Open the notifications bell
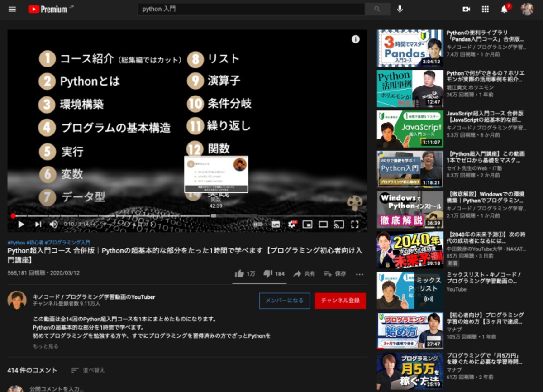This screenshot has height=392, width=543. [505, 9]
